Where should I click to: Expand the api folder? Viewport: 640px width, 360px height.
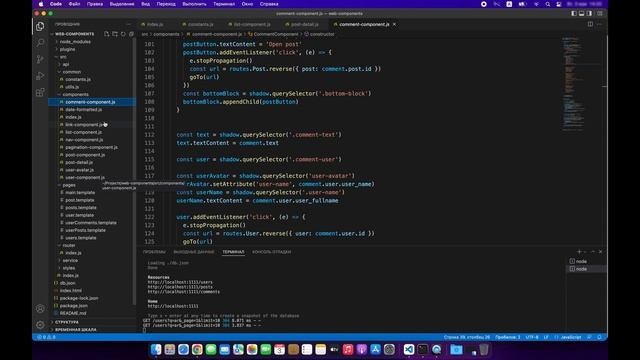(x=65, y=64)
